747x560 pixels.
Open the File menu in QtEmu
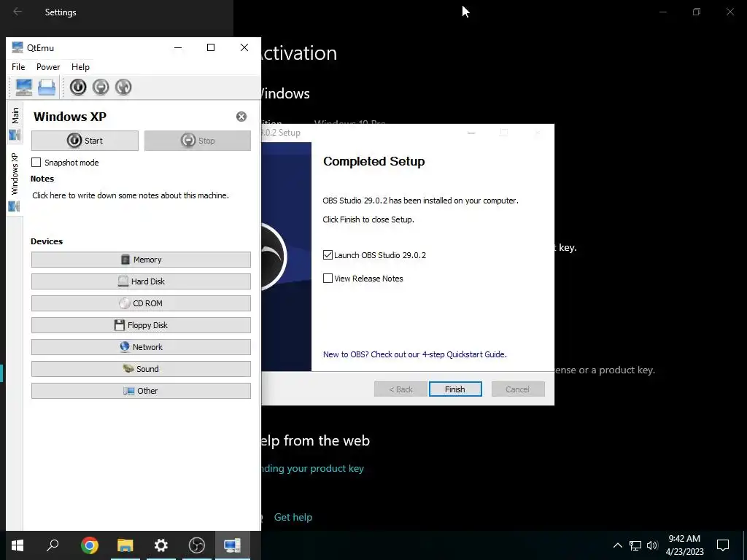coord(18,67)
